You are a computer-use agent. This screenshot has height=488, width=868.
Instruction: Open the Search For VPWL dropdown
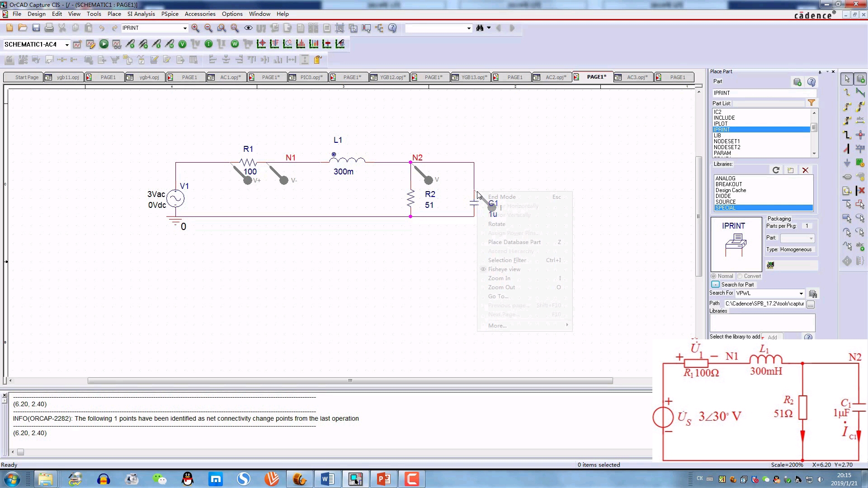pos(801,293)
